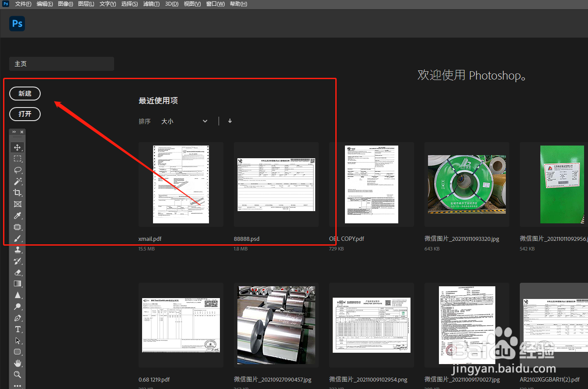
Task: Reverse sort order with down arrow
Action: pos(230,121)
